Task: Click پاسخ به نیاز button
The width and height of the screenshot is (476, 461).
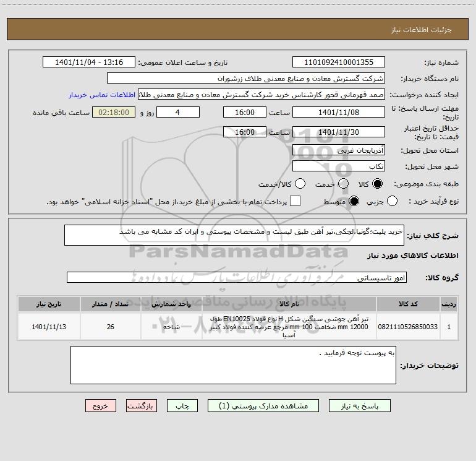Action: tap(360, 406)
